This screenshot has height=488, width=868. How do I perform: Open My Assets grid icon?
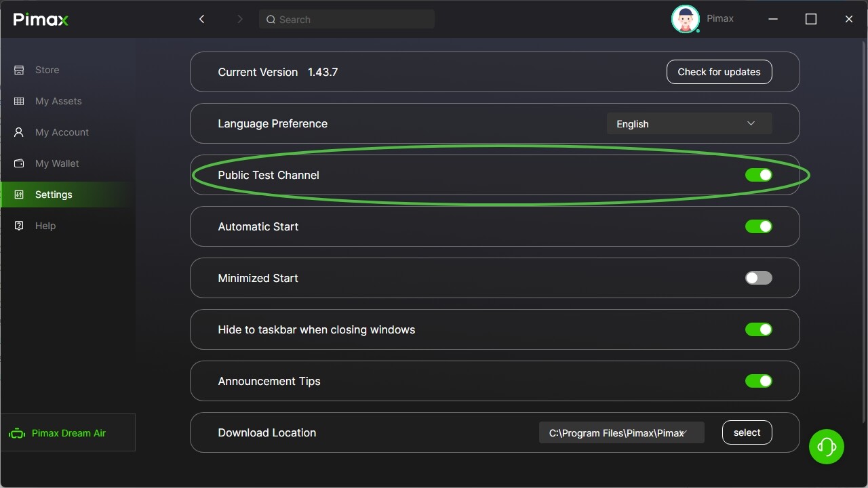[x=19, y=101]
